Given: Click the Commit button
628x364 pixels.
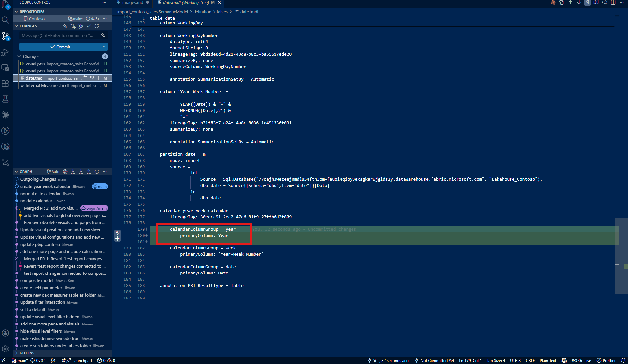Looking at the screenshot, I should point(60,47).
